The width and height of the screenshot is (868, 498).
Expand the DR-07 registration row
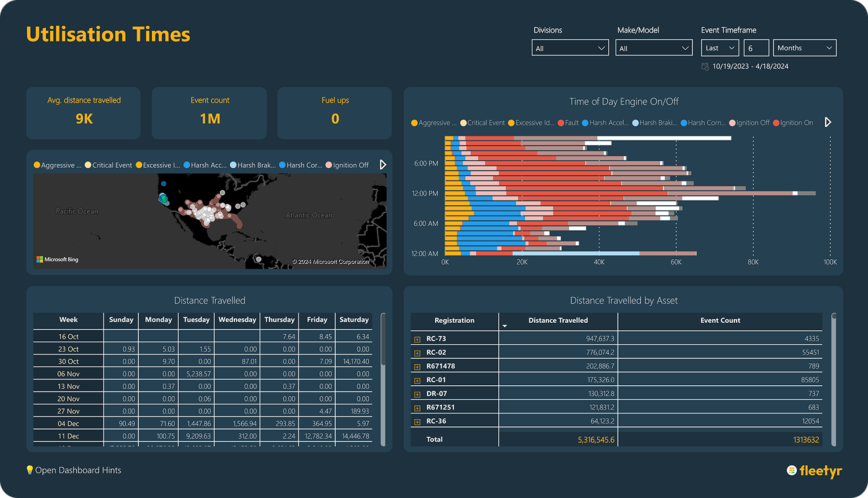pyautogui.click(x=417, y=394)
